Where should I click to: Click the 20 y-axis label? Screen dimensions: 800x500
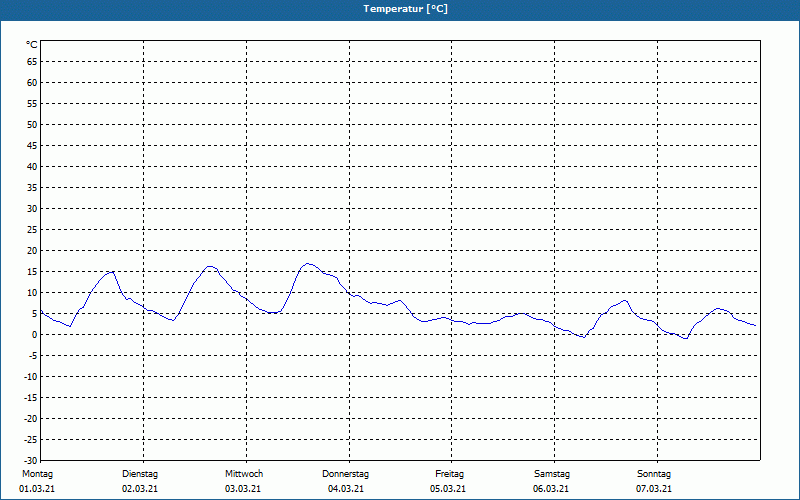coord(32,251)
